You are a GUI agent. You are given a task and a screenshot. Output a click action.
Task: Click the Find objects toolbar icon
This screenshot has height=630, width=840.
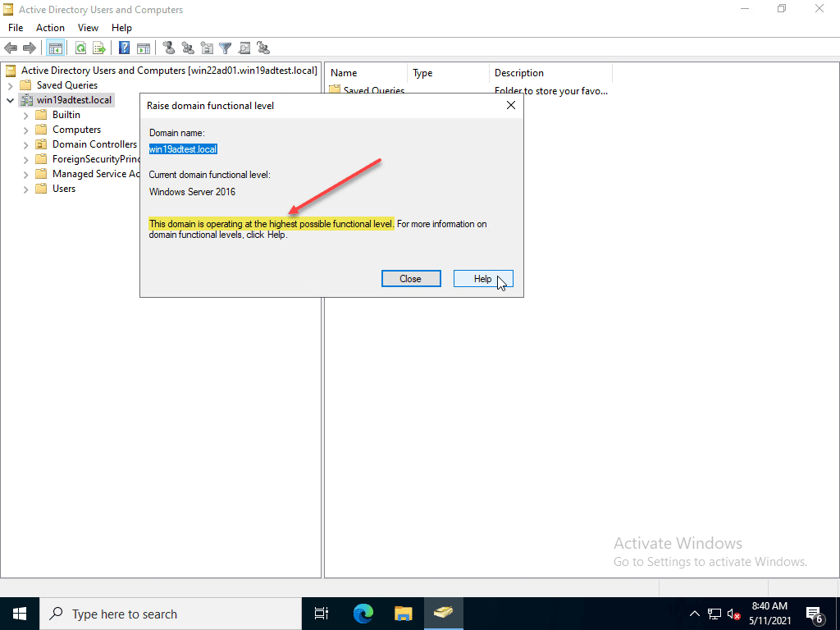click(x=244, y=48)
